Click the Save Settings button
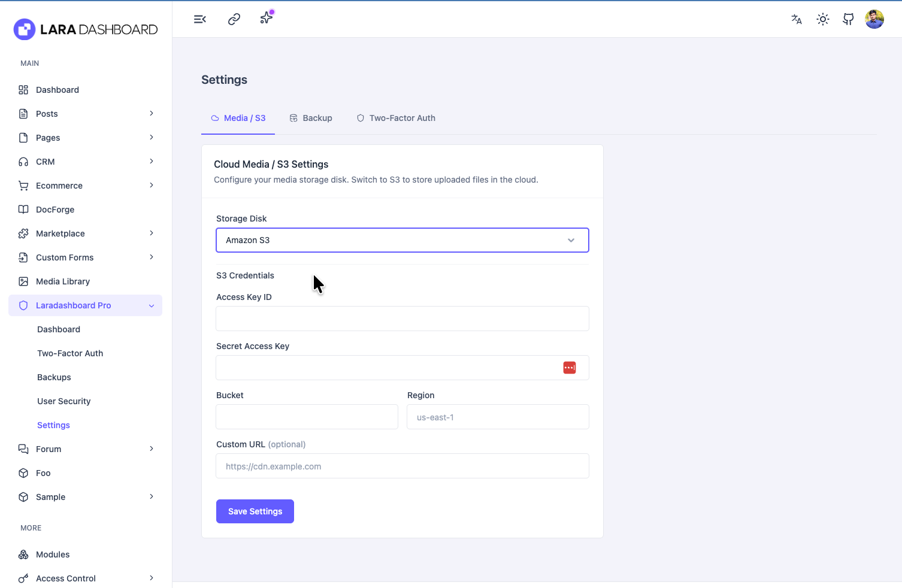The height and width of the screenshot is (588, 902). coord(255,511)
